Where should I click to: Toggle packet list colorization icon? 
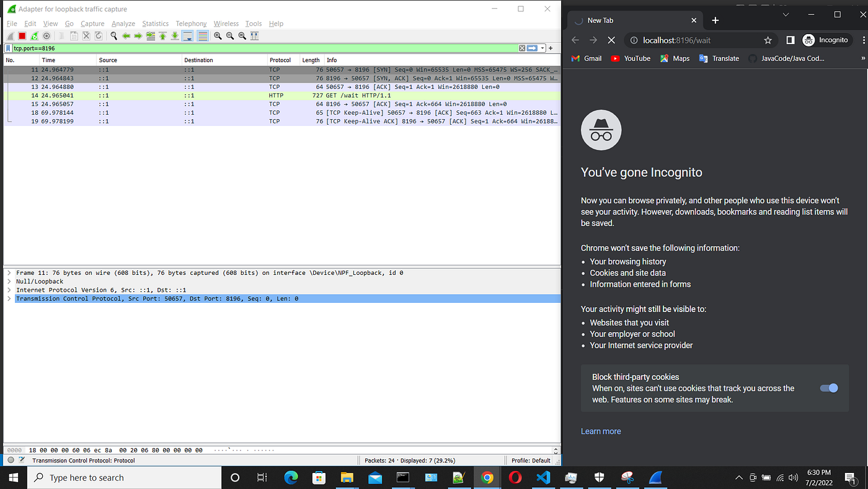point(203,35)
